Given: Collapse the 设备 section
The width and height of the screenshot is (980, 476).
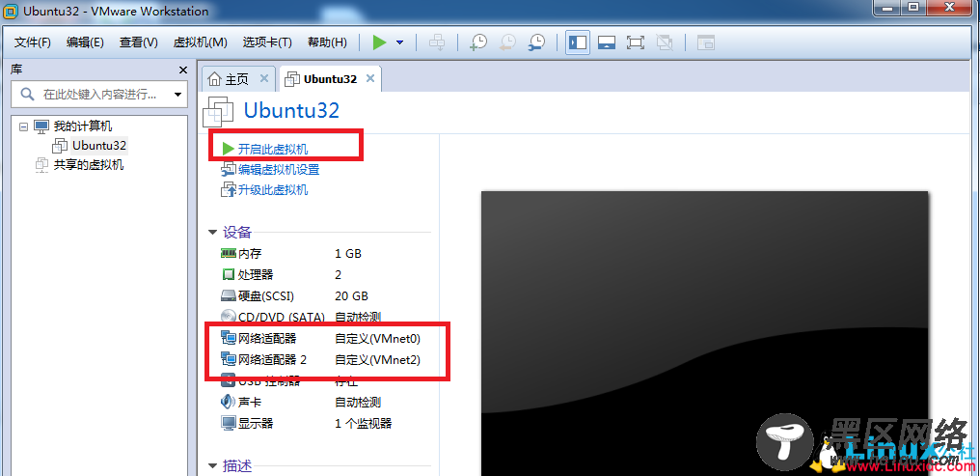Looking at the screenshot, I should coord(214,232).
